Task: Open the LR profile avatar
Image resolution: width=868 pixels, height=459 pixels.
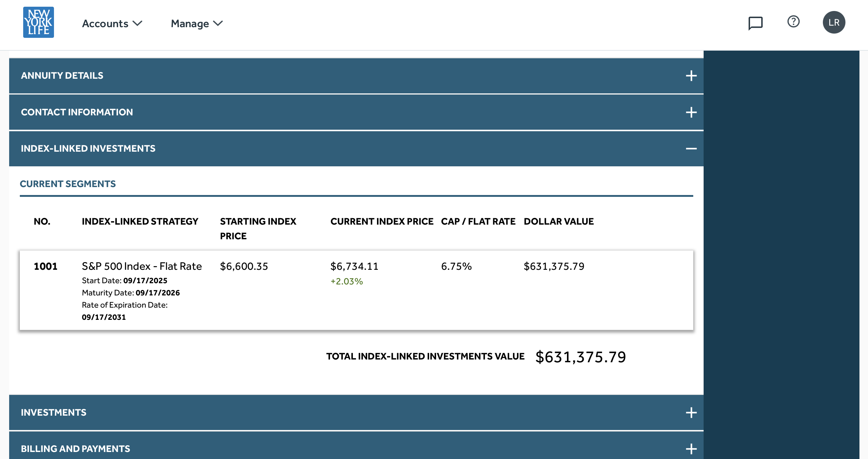Action: pos(834,22)
